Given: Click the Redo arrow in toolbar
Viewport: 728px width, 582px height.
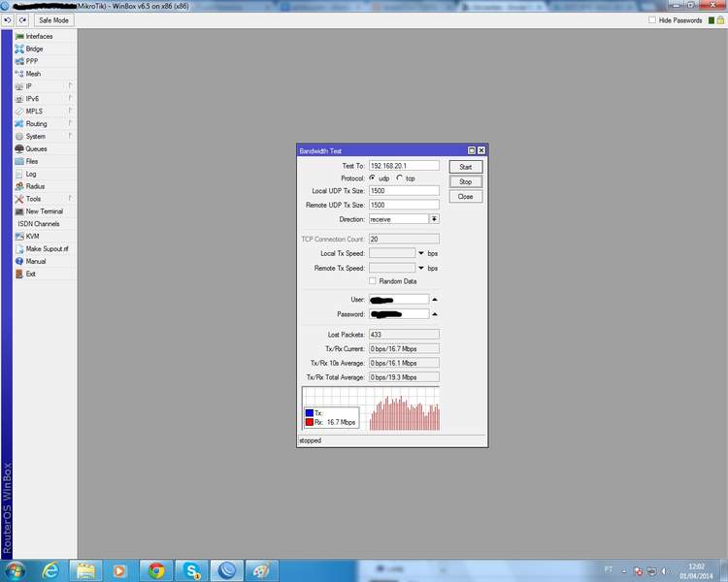Looking at the screenshot, I should (x=22, y=20).
